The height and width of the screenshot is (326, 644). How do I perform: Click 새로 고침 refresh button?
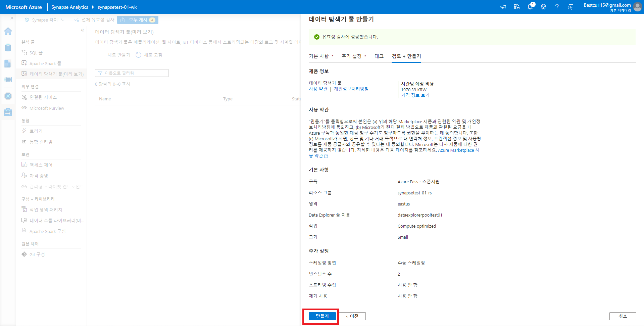(149, 55)
